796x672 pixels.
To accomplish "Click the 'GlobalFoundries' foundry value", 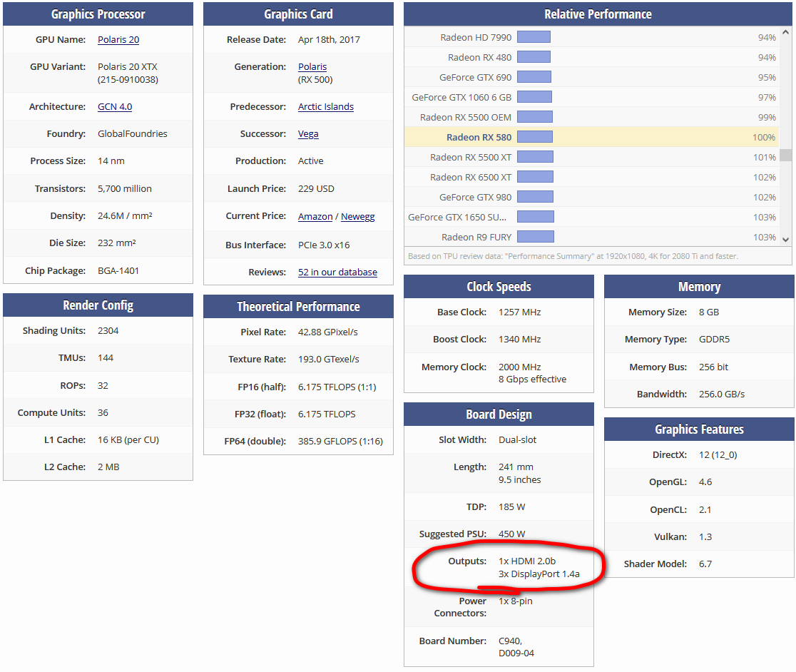I will pos(133,133).
